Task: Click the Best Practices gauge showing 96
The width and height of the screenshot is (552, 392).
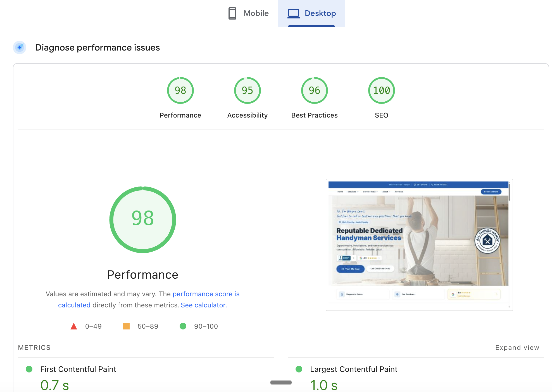Action: 314,90
